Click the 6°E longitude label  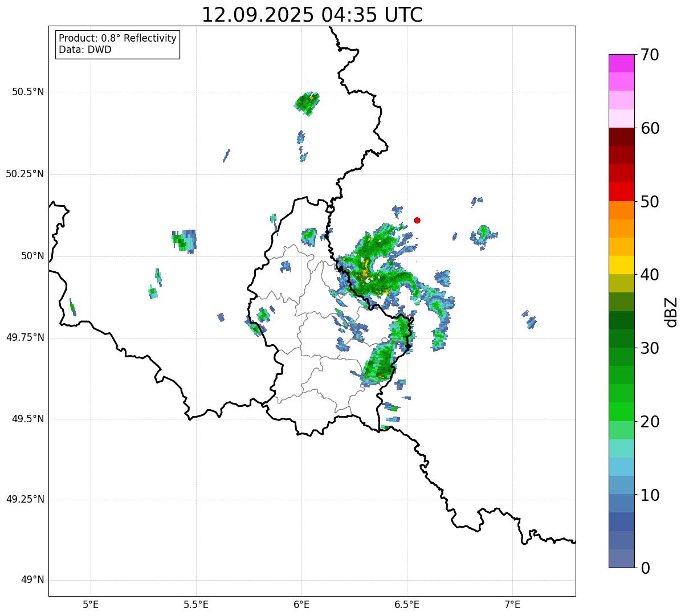tap(301, 605)
